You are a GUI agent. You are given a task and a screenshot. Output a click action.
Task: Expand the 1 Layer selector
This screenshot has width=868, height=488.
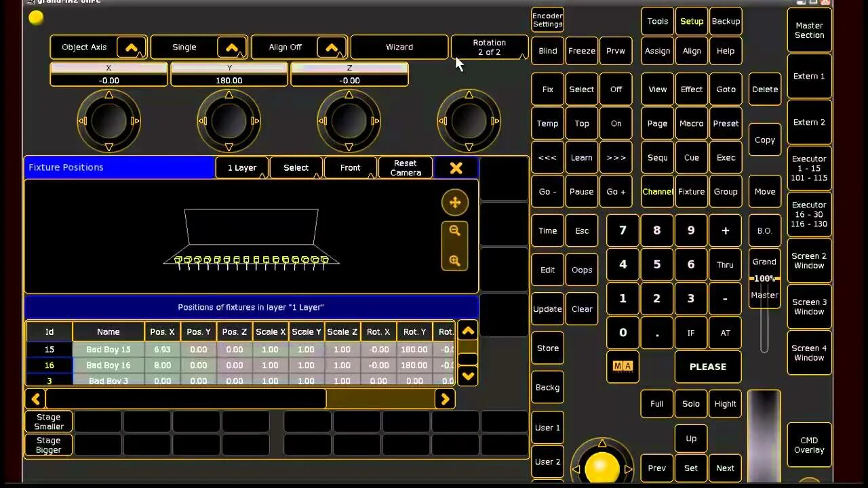(x=242, y=168)
